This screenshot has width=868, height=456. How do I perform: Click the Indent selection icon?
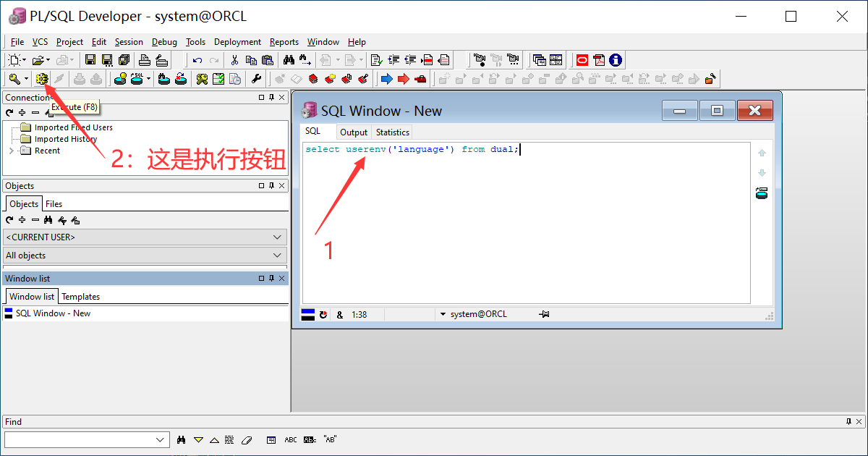point(393,60)
